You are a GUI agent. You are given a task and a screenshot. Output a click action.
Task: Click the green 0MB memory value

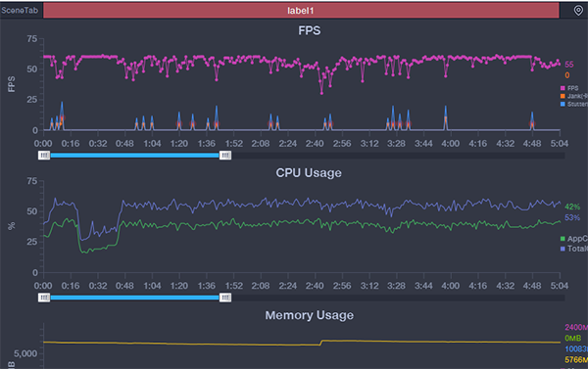pos(573,339)
